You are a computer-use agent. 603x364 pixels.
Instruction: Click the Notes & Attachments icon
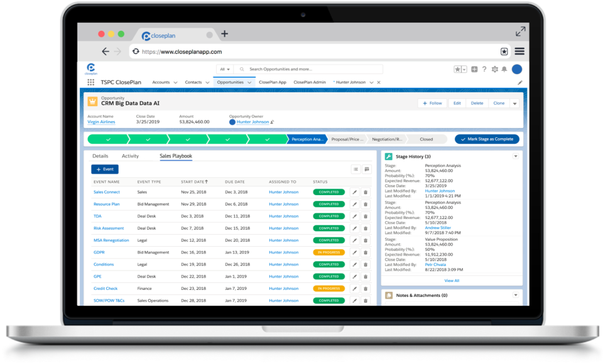tap(389, 295)
